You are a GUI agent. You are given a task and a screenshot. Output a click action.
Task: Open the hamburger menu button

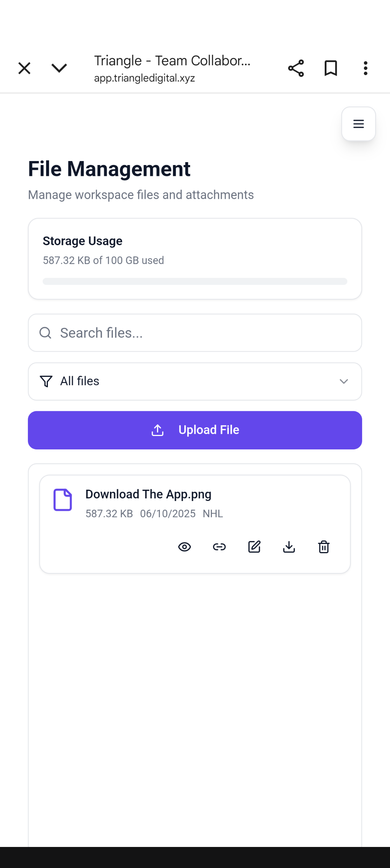click(x=358, y=124)
